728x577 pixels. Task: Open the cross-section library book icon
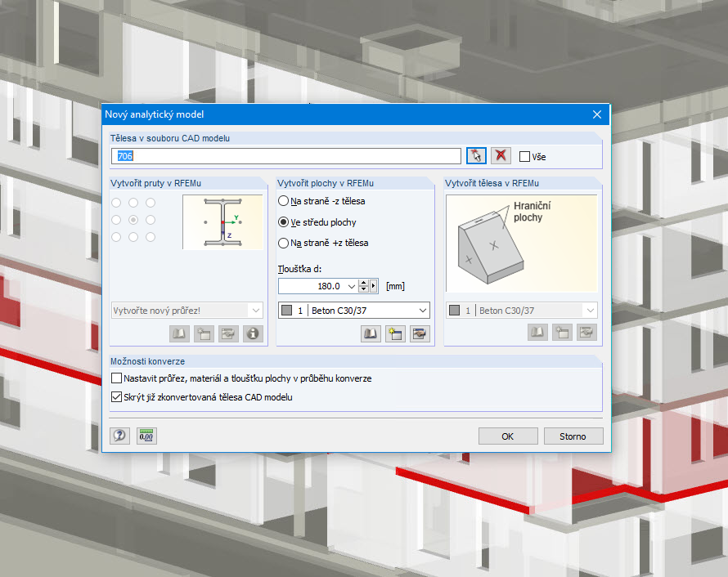coord(179,333)
